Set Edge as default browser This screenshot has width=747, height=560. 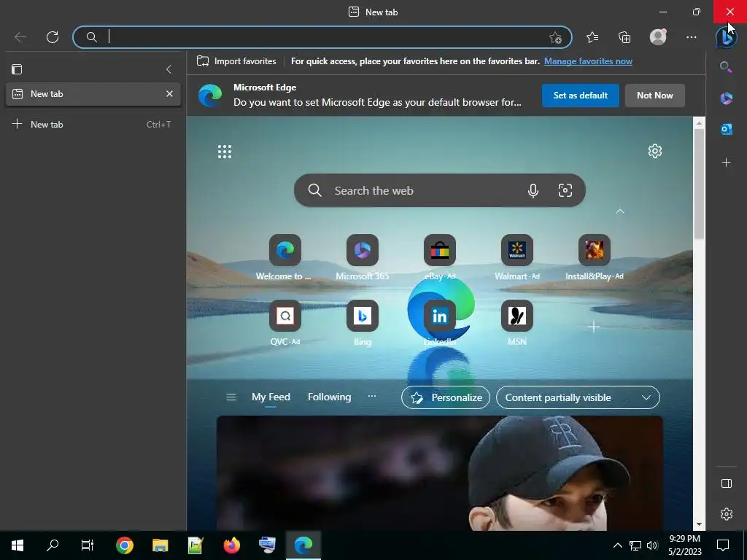click(580, 96)
